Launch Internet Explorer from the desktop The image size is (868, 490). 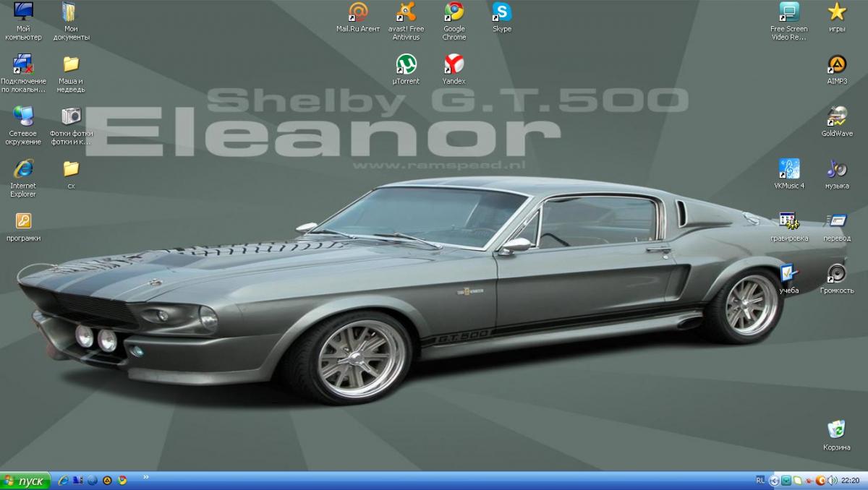[23, 168]
